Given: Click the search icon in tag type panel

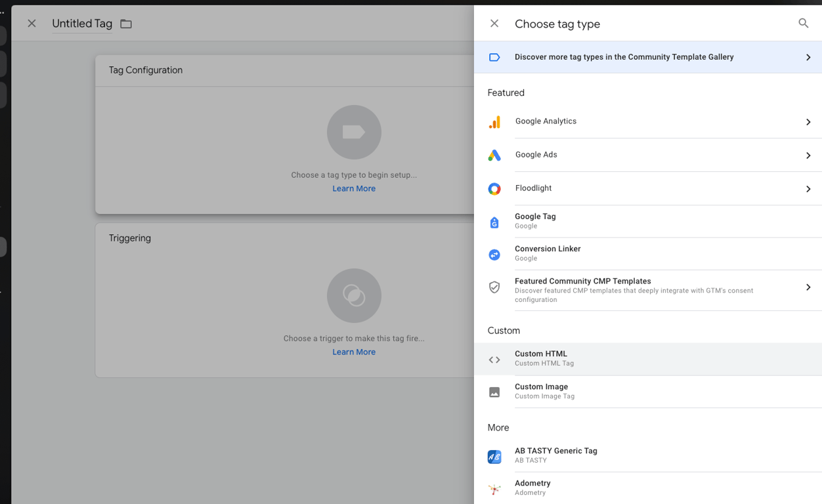Looking at the screenshot, I should (x=803, y=24).
